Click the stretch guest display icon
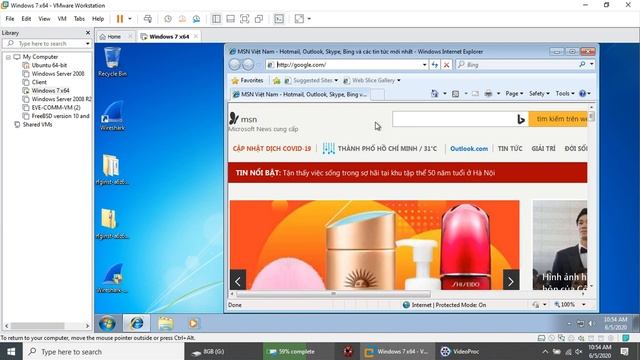 (x=299, y=19)
